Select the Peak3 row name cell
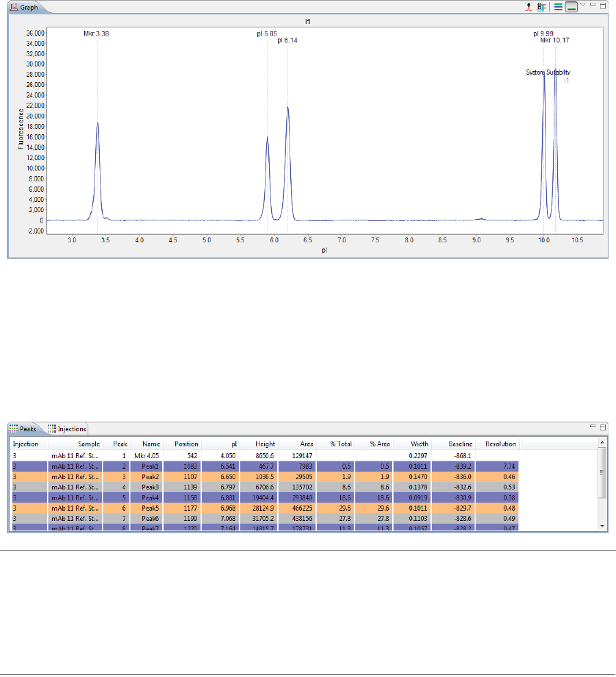This screenshot has height=677, width=616. coord(146,487)
